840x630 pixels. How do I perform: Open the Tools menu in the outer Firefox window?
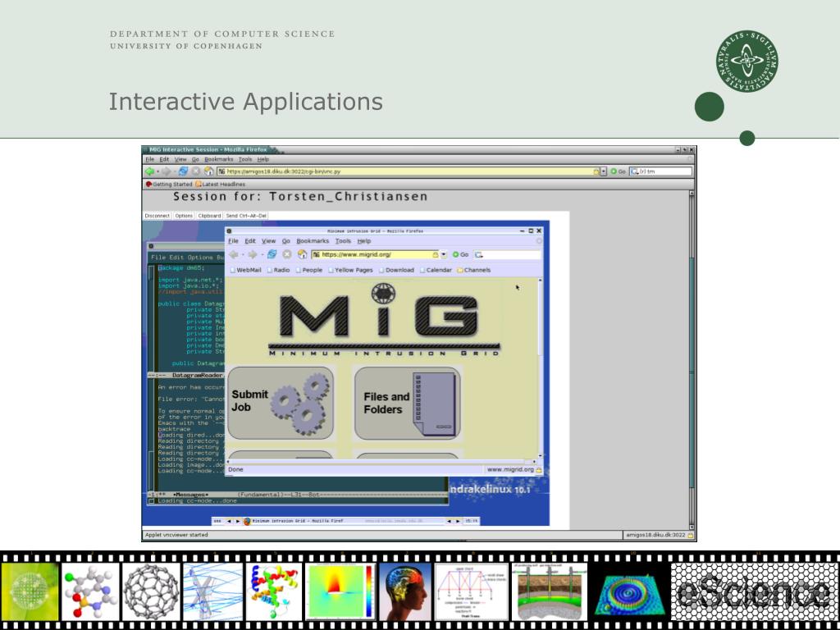tap(245, 160)
